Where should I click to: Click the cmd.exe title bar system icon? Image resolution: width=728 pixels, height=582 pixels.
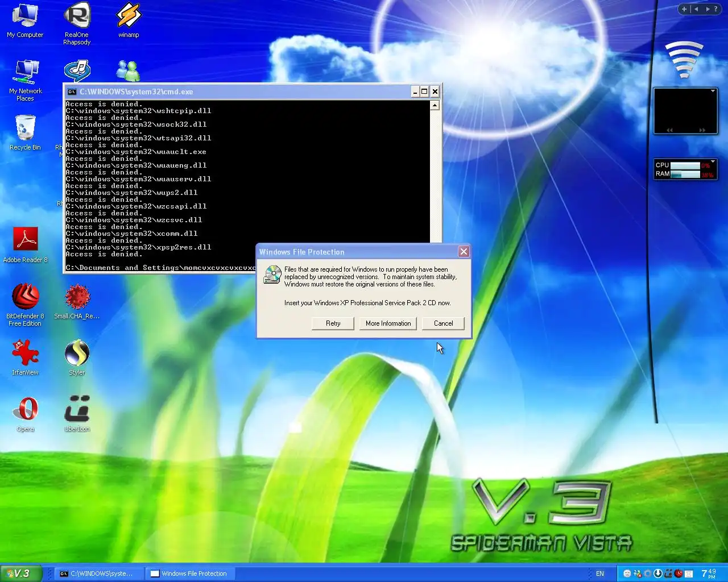click(x=72, y=92)
